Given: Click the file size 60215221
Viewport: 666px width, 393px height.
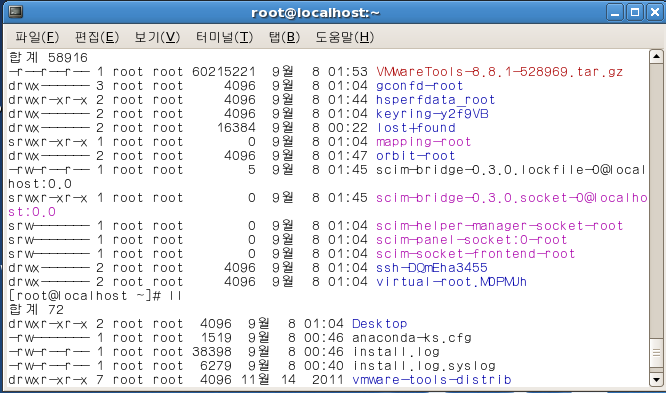Looking at the screenshot, I should click(x=224, y=72).
